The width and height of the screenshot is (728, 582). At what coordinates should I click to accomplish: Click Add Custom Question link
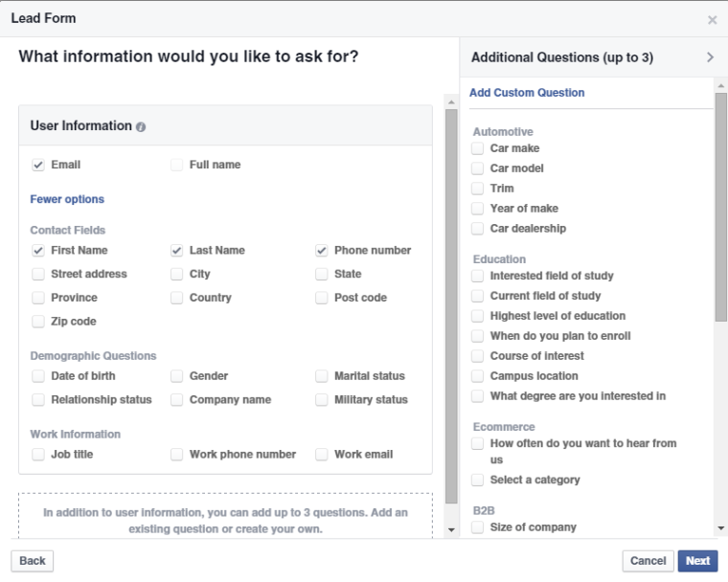[x=527, y=93]
